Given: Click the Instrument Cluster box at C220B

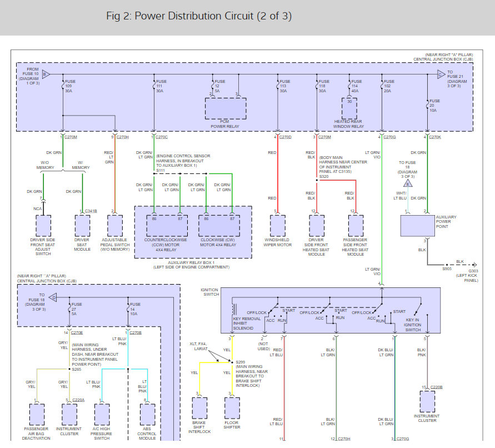Looking at the screenshot, I should (427, 401).
